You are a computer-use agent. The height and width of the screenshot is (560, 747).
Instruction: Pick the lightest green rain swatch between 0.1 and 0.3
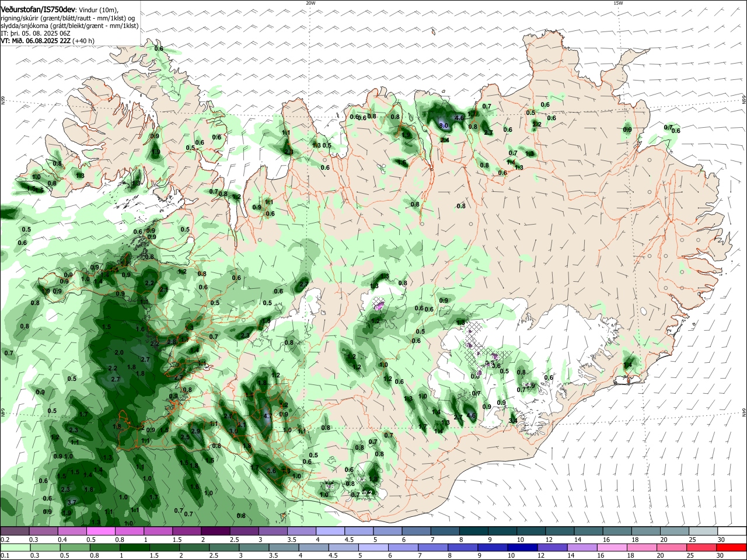click(x=15, y=547)
